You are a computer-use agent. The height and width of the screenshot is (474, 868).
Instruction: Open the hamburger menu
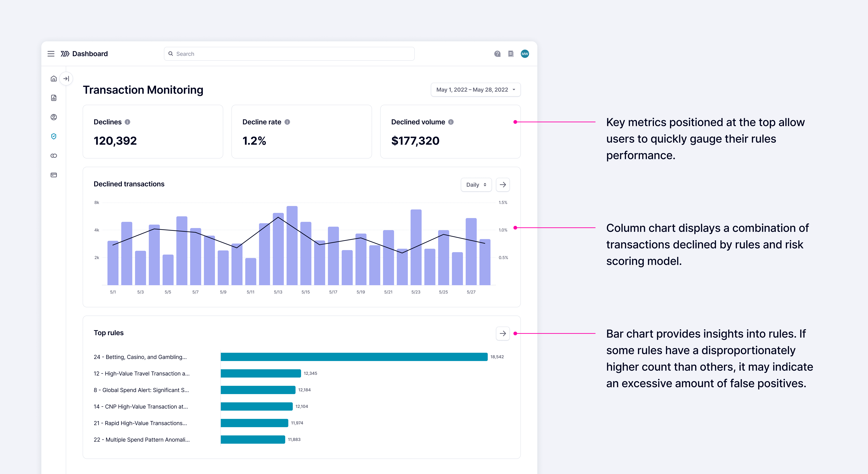51,54
